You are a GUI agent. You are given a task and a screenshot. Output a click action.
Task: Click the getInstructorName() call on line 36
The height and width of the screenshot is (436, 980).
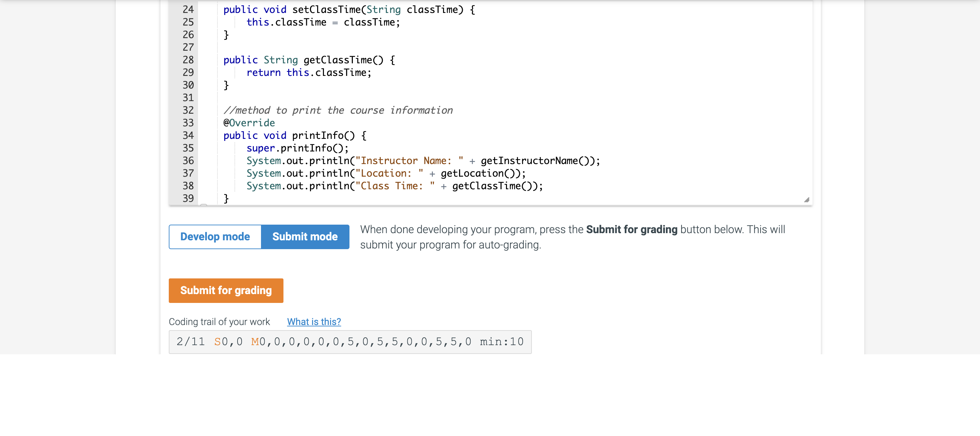point(538,161)
